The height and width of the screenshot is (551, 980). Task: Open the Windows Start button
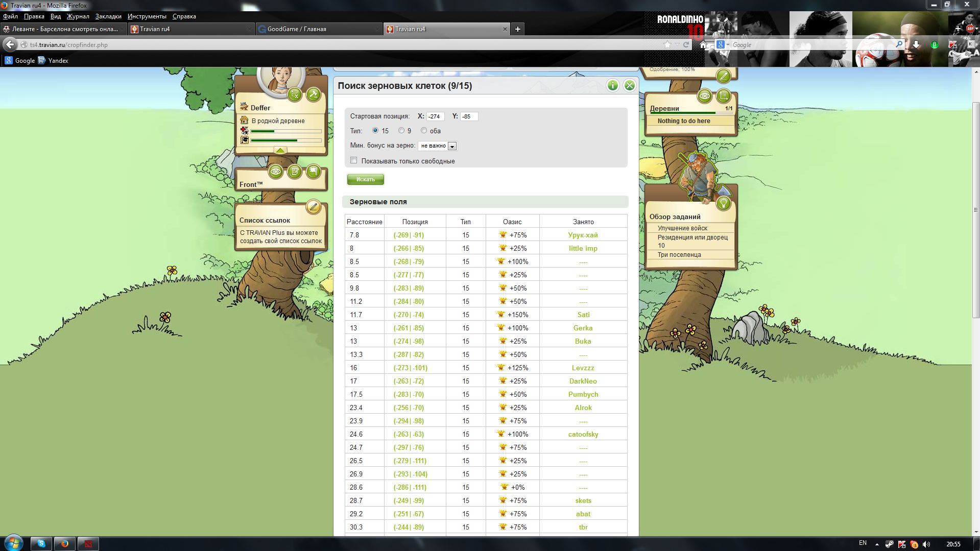click(x=13, y=542)
